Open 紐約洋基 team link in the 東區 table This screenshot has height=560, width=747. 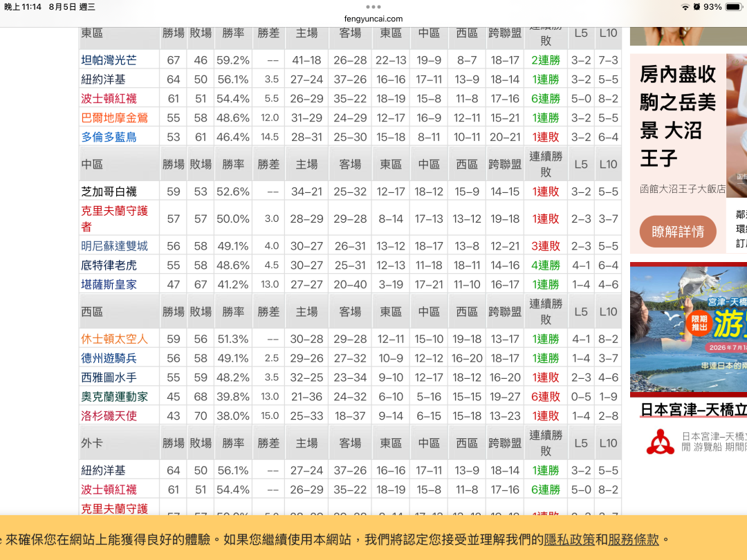pos(103,79)
